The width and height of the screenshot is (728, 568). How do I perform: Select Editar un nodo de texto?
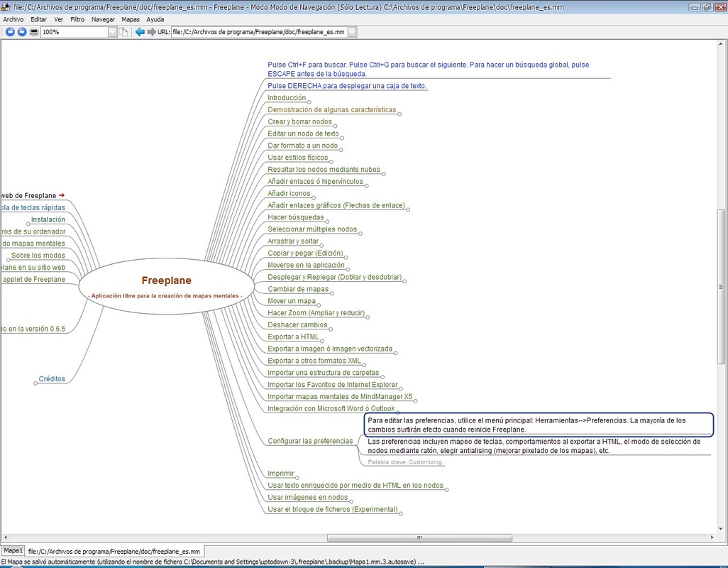click(303, 133)
